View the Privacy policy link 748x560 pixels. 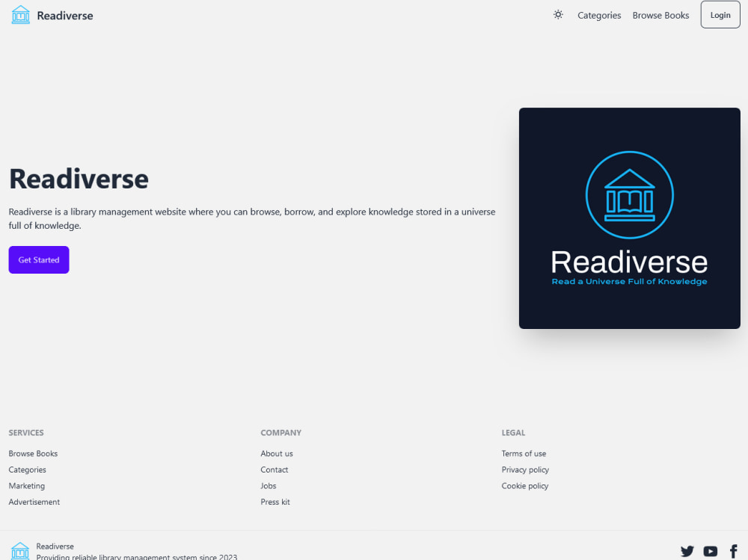pos(525,470)
